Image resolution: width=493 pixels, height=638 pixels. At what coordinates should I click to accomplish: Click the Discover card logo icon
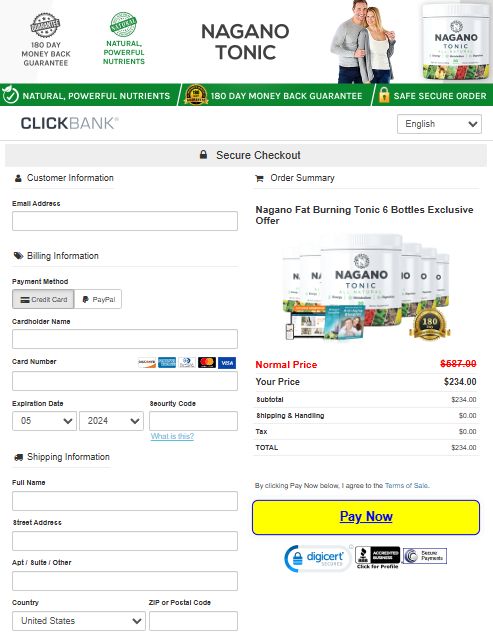tap(147, 363)
